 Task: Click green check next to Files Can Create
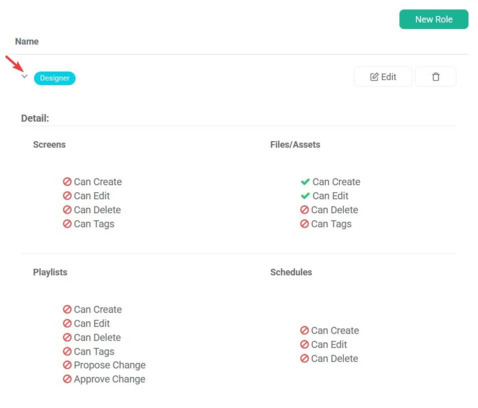305,182
